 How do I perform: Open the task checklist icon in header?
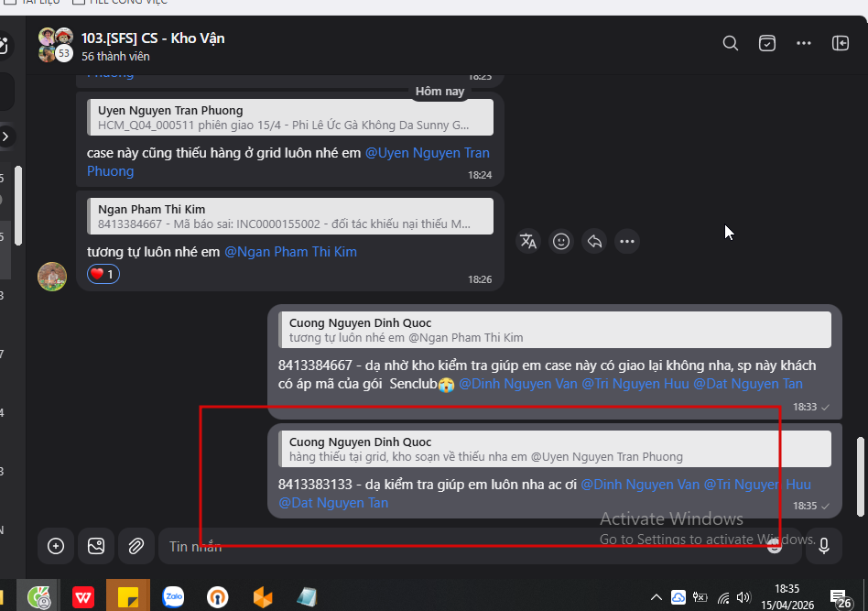[x=766, y=43]
